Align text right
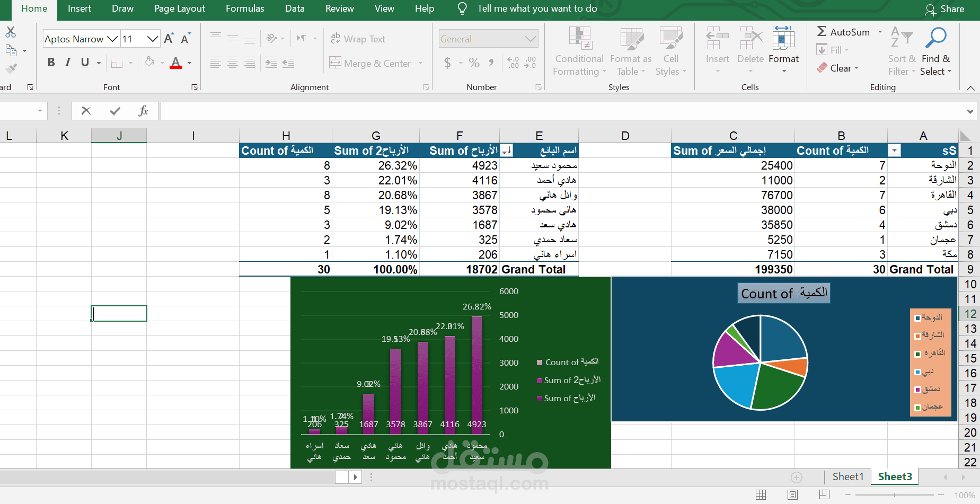The width and height of the screenshot is (980, 504). point(249,63)
